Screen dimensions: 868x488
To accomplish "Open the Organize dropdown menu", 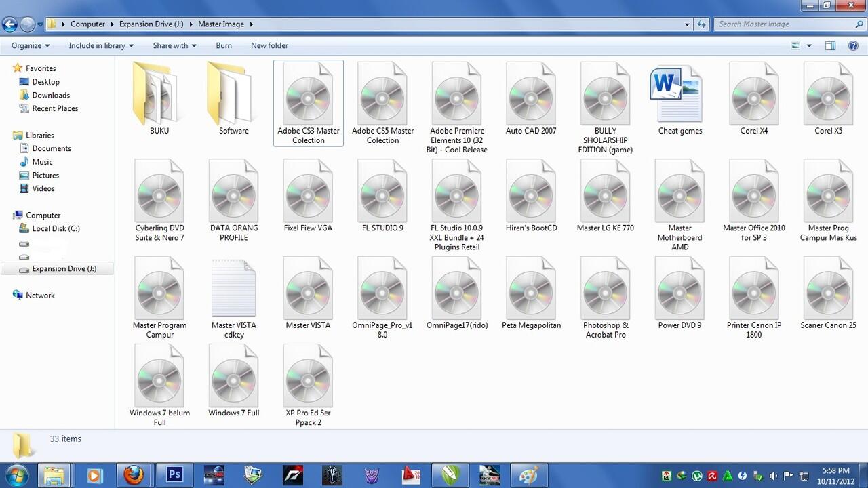I will 31,45.
